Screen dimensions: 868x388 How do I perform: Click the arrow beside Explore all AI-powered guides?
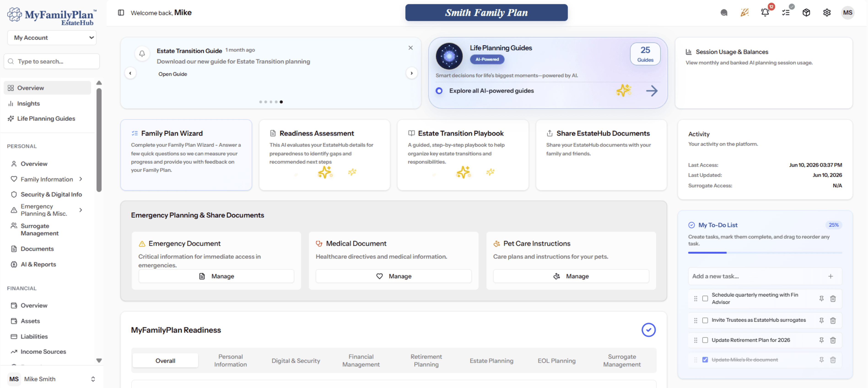click(x=652, y=91)
